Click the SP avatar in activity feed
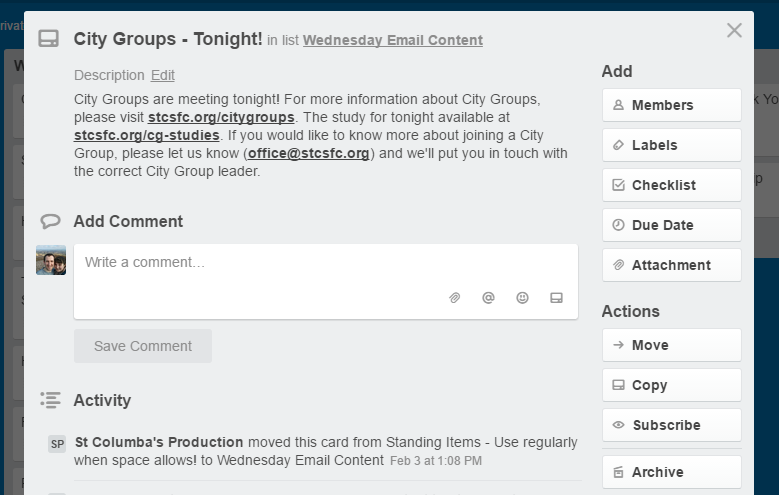Screen dimensions: 779x495 click(57, 444)
